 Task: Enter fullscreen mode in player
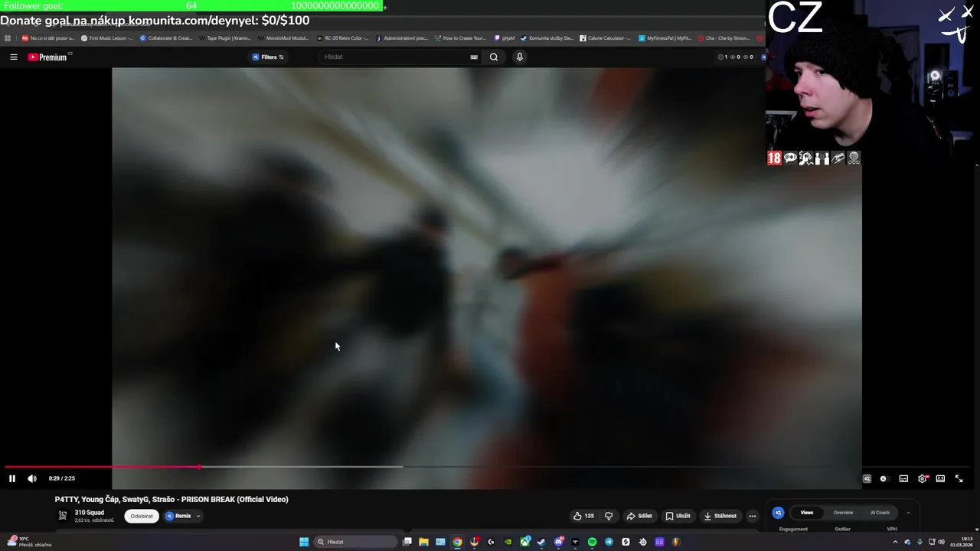coord(959,478)
